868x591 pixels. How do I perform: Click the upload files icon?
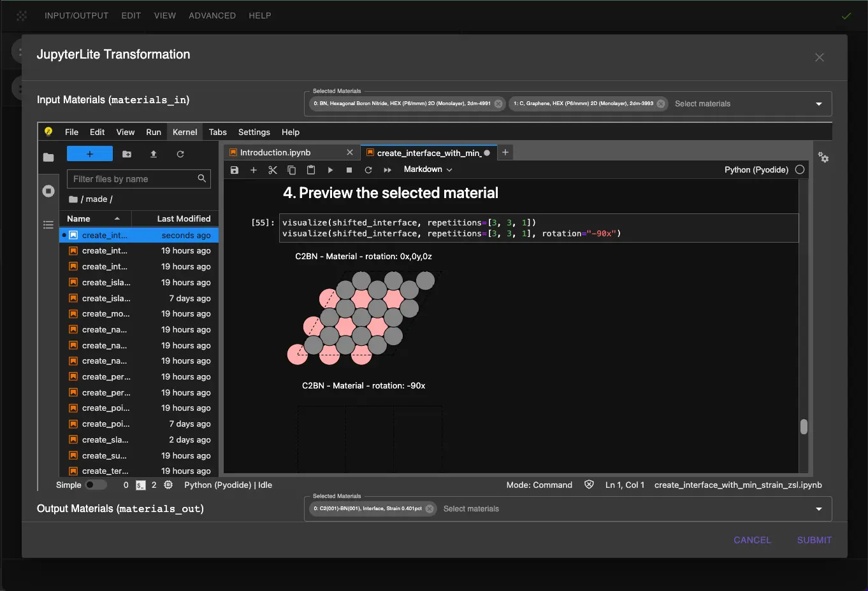coord(154,154)
